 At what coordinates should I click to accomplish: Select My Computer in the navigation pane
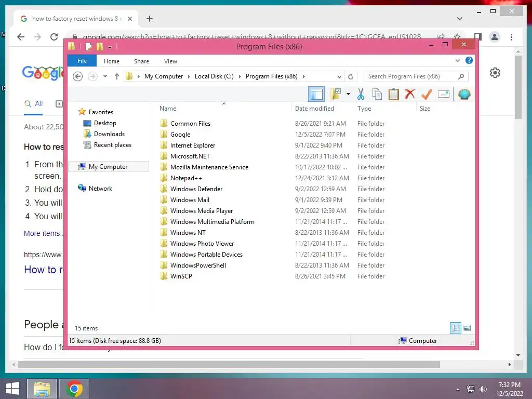tap(108, 167)
